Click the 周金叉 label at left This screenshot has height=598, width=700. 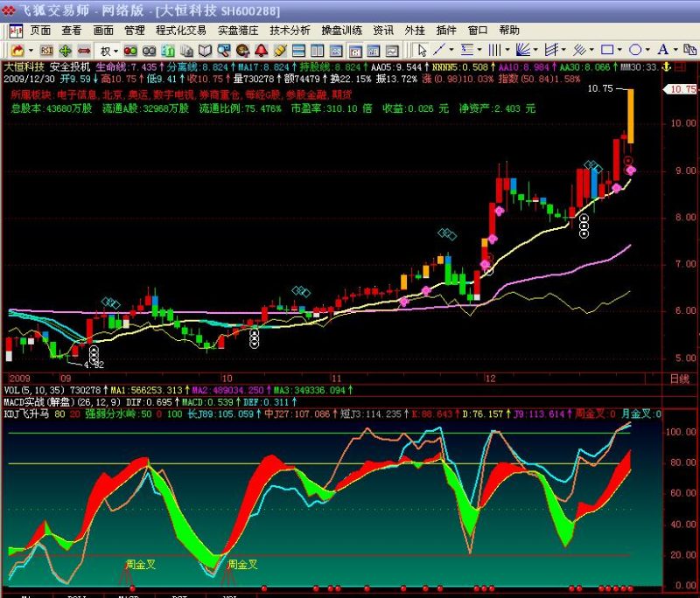click(141, 565)
